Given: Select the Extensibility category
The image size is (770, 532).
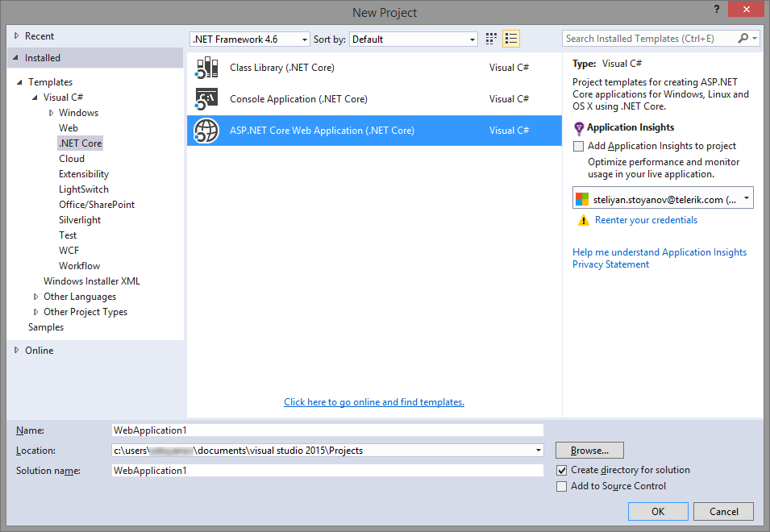Looking at the screenshot, I should (x=84, y=174).
